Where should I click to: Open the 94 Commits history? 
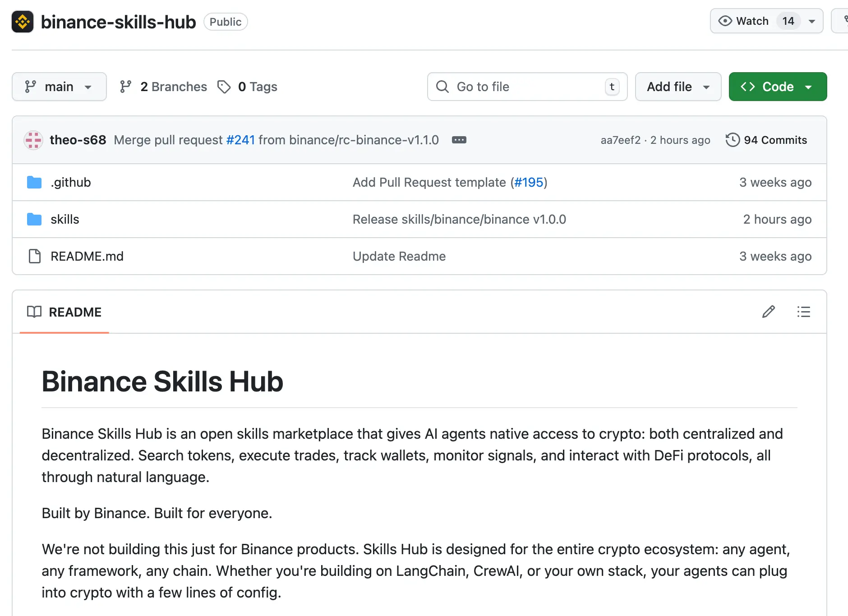coord(766,140)
